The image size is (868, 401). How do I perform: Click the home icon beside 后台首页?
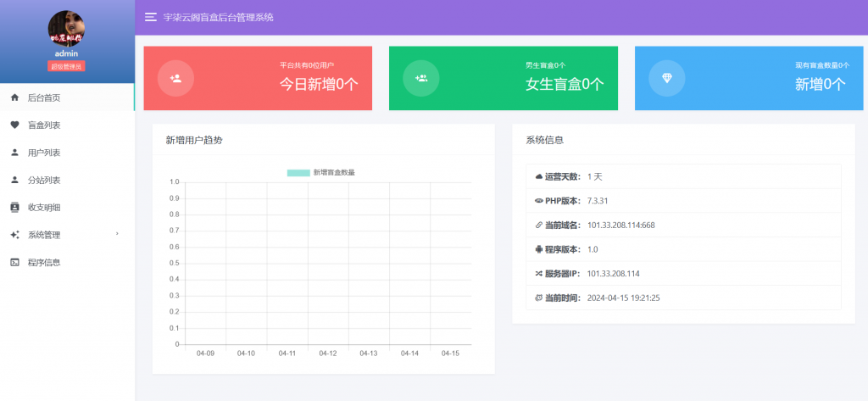point(15,97)
